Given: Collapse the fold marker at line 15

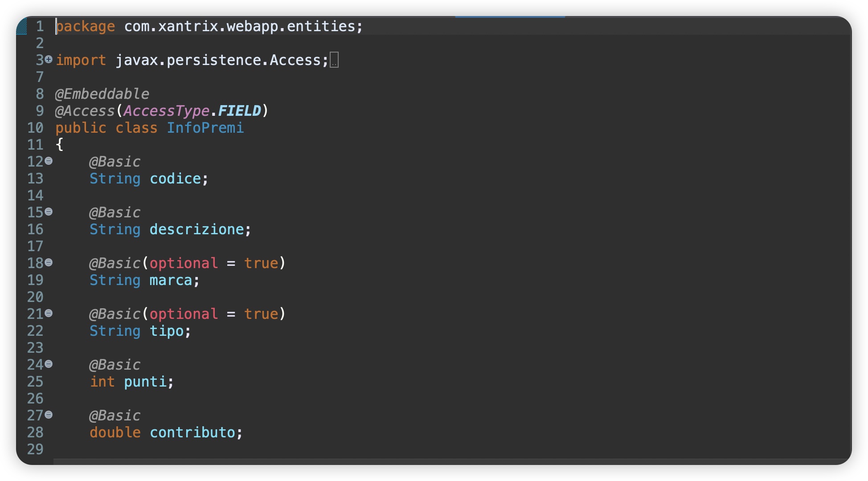Looking at the screenshot, I should (x=49, y=212).
